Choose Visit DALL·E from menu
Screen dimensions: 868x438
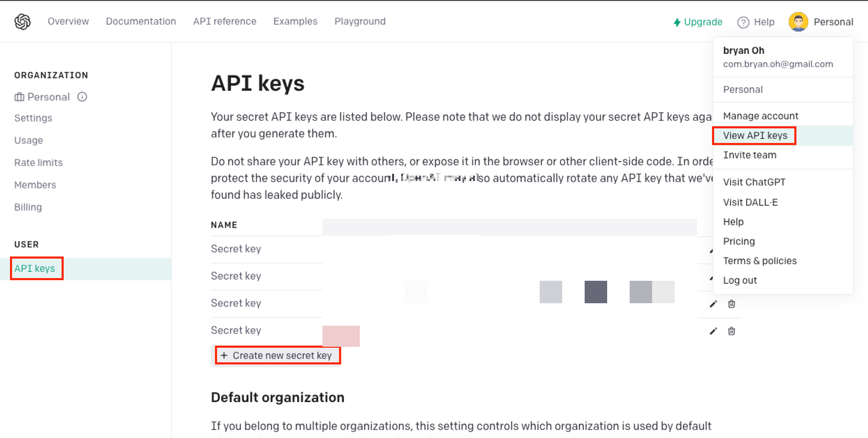tap(783, 202)
